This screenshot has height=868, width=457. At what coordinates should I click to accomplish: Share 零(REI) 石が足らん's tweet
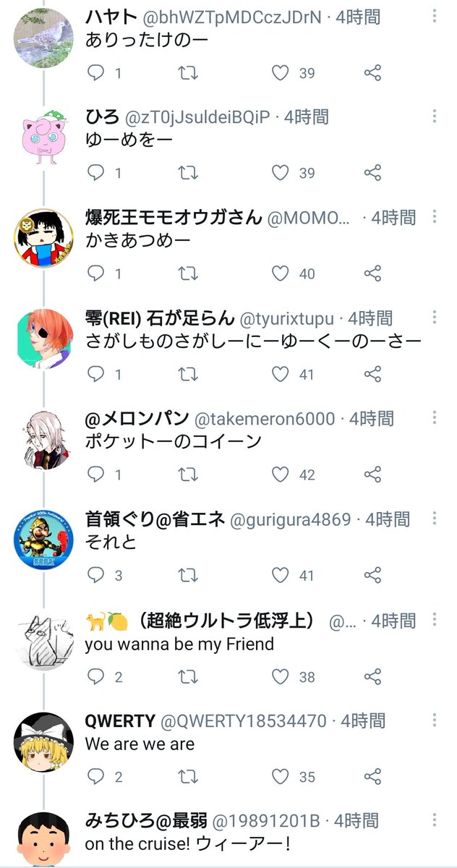pyautogui.click(x=372, y=374)
